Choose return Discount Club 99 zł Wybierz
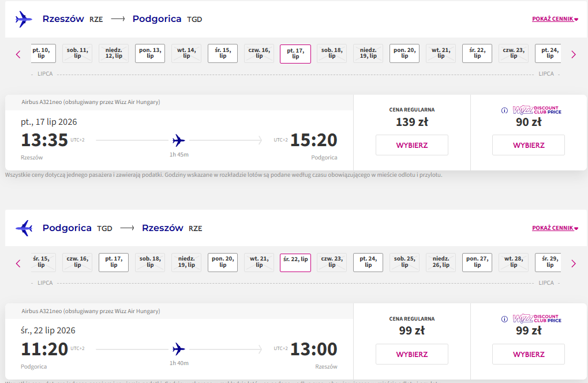This screenshot has width=588, height=383. click(x=529, y=354)
